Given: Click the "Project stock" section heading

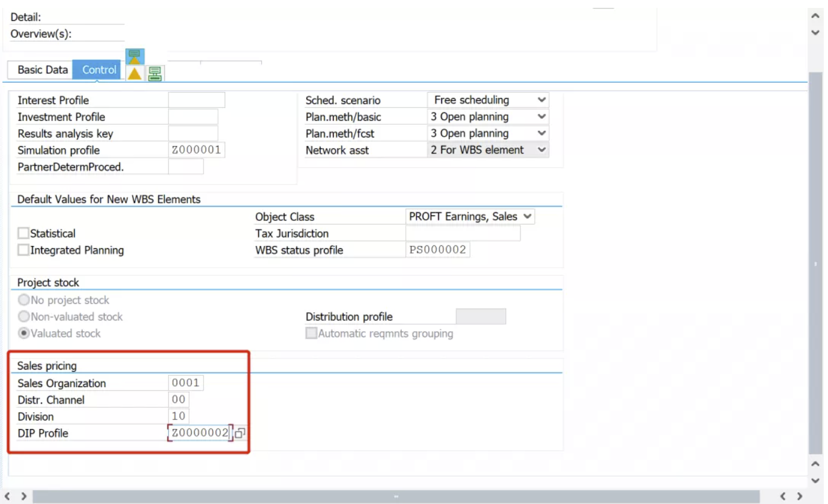Looking at the screenshot, I should tap(48, 282).
